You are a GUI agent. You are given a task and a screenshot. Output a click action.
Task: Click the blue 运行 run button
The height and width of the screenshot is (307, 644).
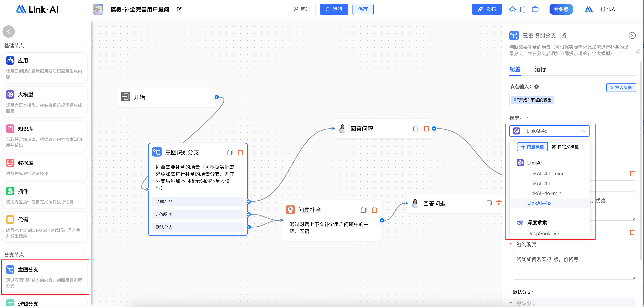(x=334, y=9)
